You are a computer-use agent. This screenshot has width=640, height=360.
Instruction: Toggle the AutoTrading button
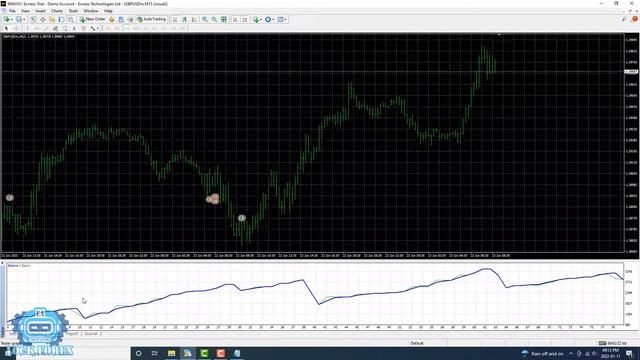tap(151, 19)
